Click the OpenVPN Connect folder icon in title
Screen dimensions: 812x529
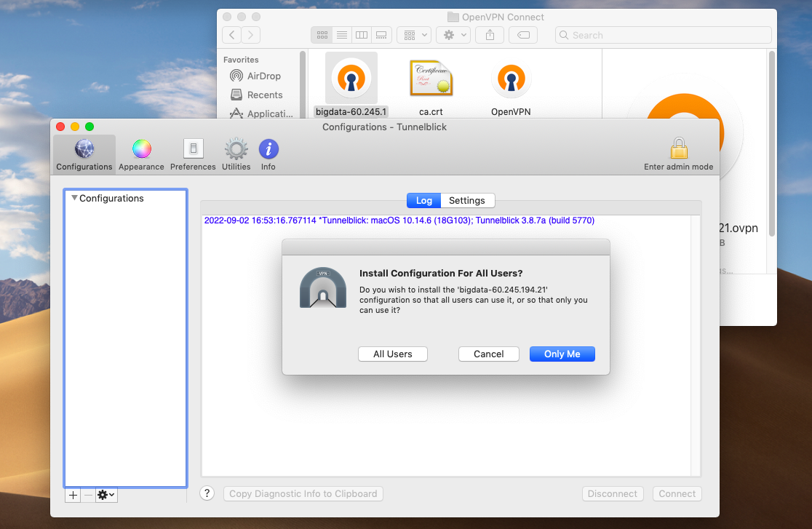tap(453, 17)
